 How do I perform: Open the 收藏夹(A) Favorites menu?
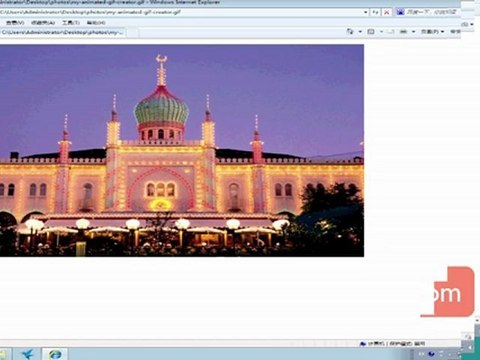pyautogui.click(x=43, y=23)
